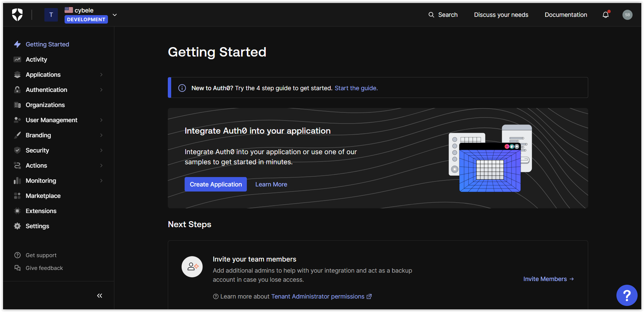Image resolution: width=644 pixels, height=312 pixels.
Task: Click the info icon in guide banner
Action: coord(182,88)
